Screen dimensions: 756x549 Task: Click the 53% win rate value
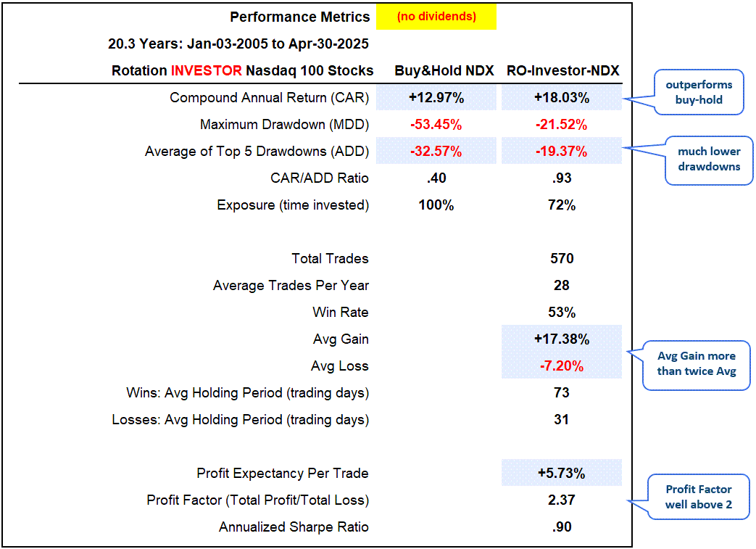[x=562, y=313]
